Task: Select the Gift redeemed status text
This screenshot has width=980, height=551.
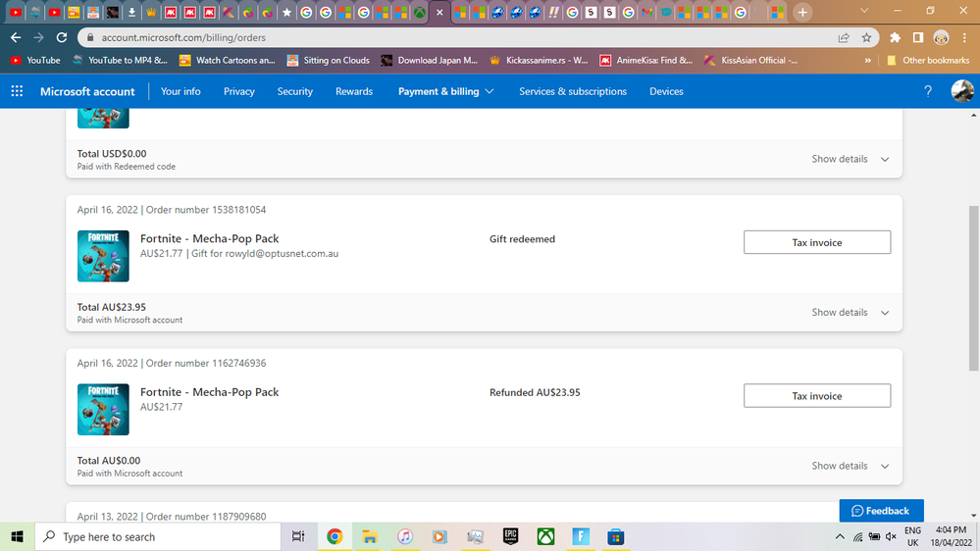Action: [522, 238]
